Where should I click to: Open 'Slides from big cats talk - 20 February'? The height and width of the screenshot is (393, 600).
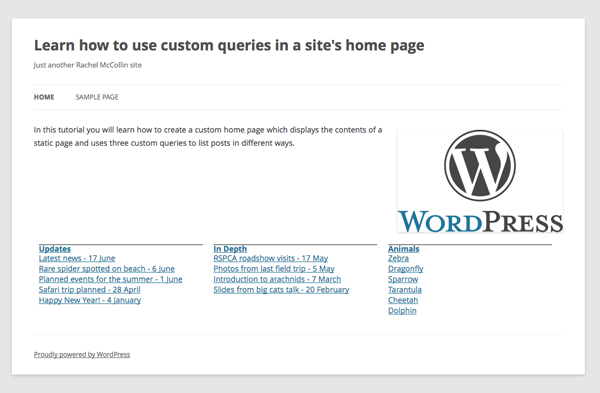pos(281,290)
